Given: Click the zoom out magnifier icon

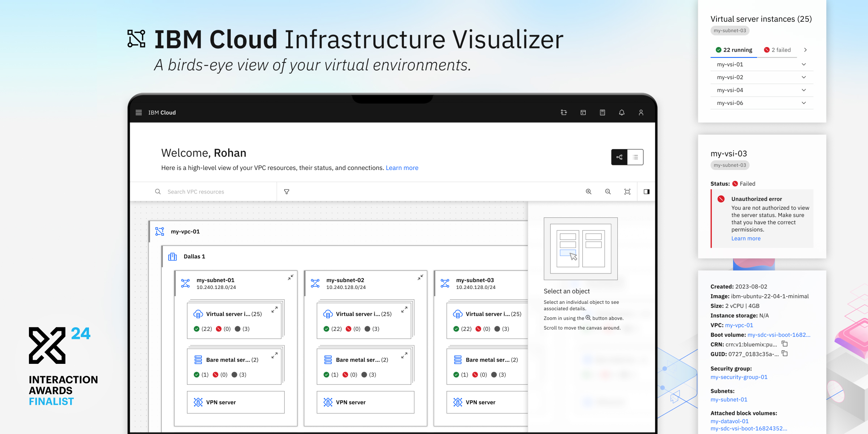Looking at the screenshot, I should 608,192.
